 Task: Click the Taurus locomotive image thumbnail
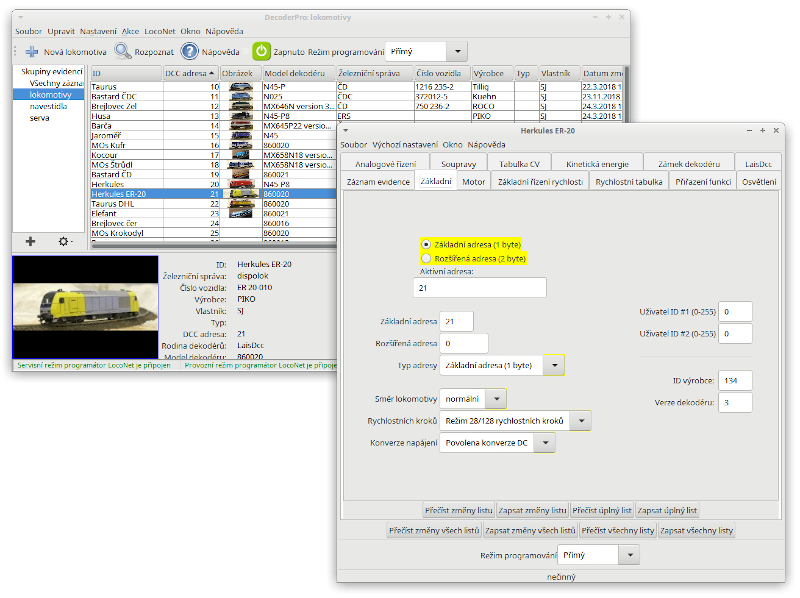[240, 87]
